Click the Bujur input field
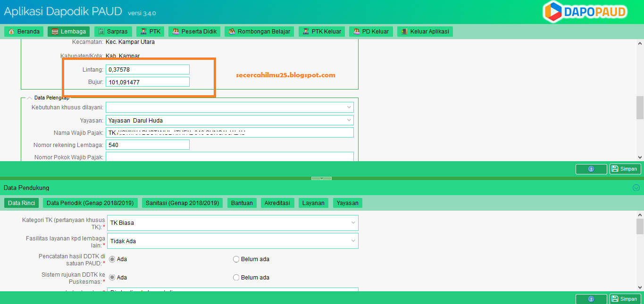The image size is (644, 304). pyautogui.click(x=148, y=82)
